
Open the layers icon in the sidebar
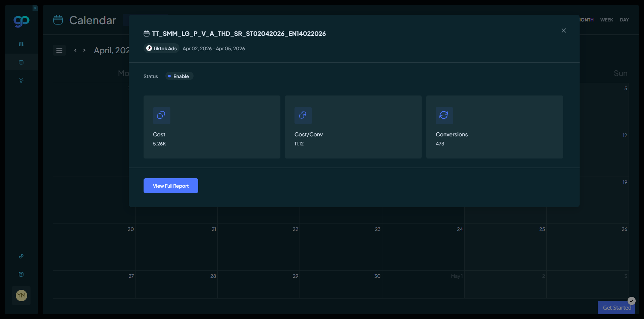21,44
